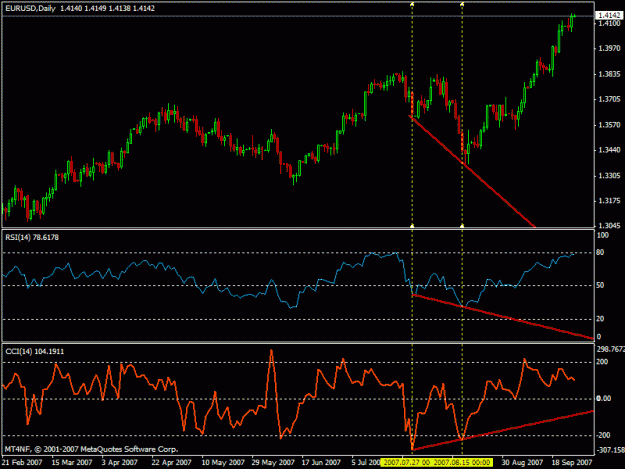This screenshot has height=469, width=625.
Task: Select the 21 Feb 2007 date label
Action: [x=23, y=463]
